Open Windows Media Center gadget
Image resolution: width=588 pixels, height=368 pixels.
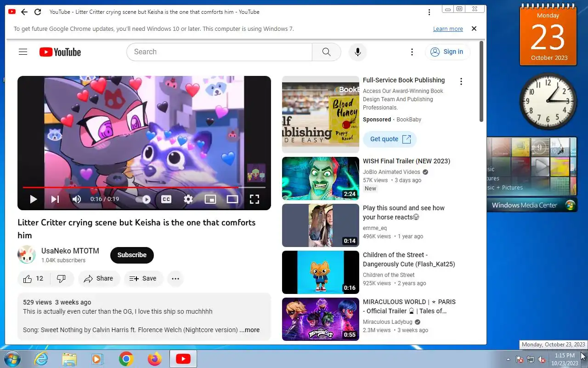[531, 174]
